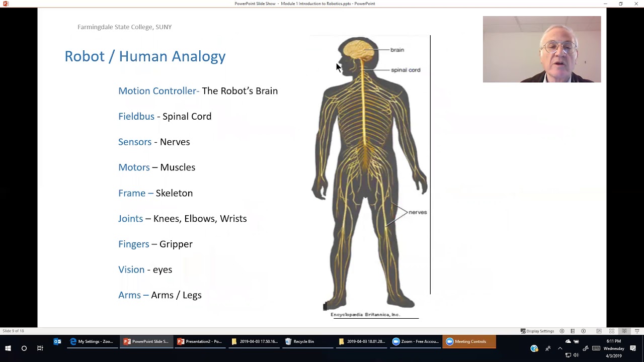
Task: Click the 'Joints' bullet text
Action: click(x=131, y=219)
